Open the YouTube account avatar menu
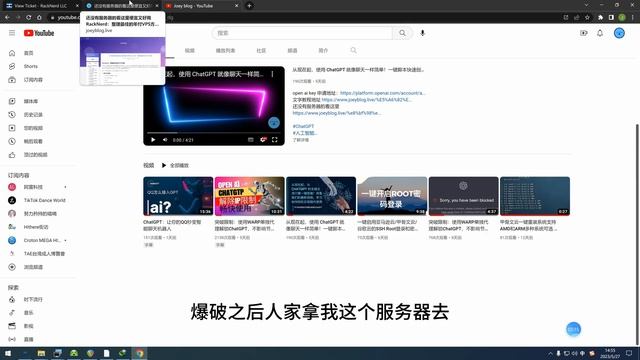640x360 pixels. [x=619, y=33]
